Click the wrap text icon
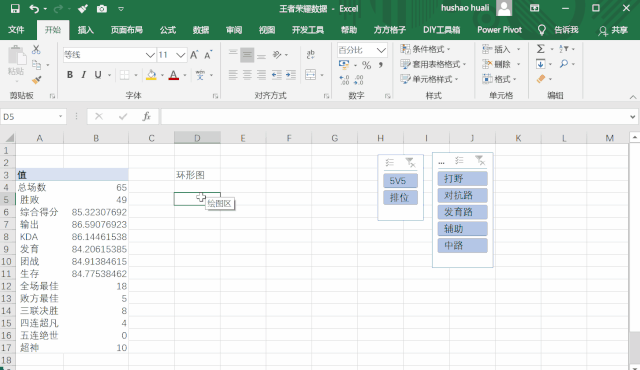Image resolution: width=640 pixels, height=370 pixels. click(x=311, y=55)
